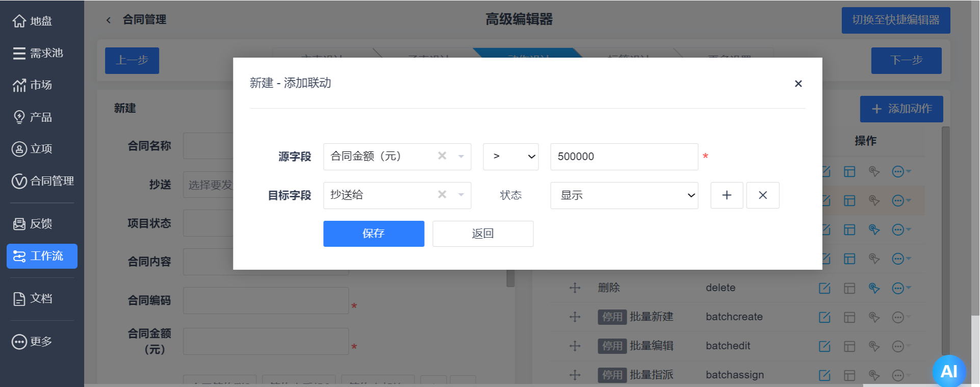Remove the linkage row with X button
Screen dimensions: 980x387
(762, 195)
